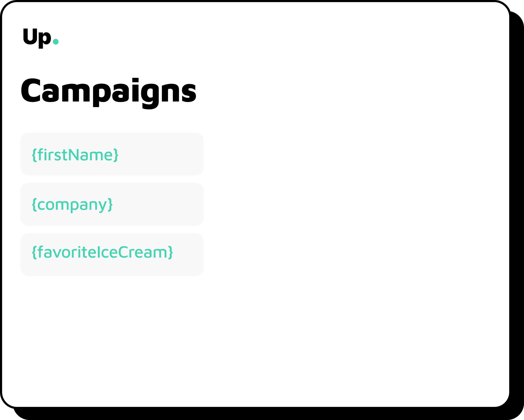Viewport: 524px width, 420px height.
Task: Click the closing brace after favoriteIceCream
Action: point(170,253)
